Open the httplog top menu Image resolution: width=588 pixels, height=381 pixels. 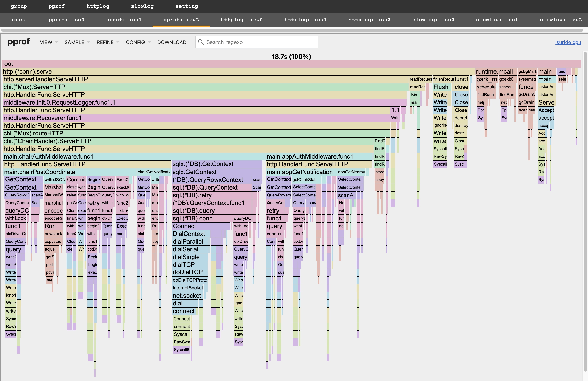(x=98, y=6)
